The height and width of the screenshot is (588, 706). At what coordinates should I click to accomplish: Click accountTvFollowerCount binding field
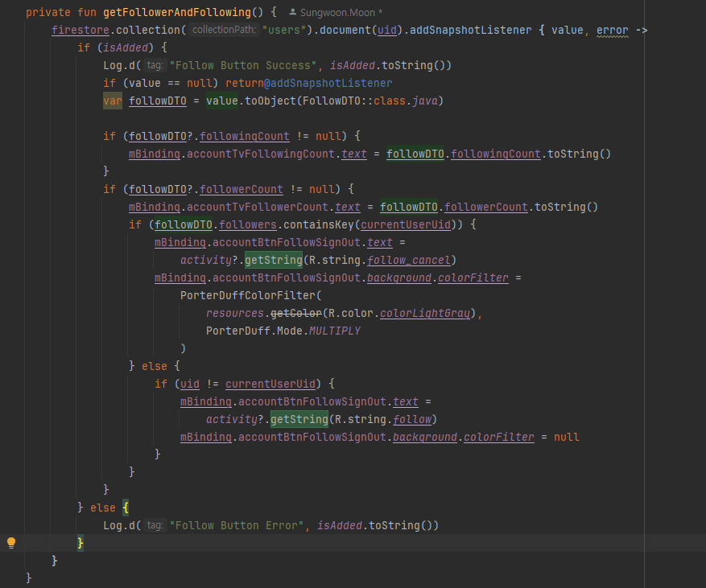pos(258,207)
